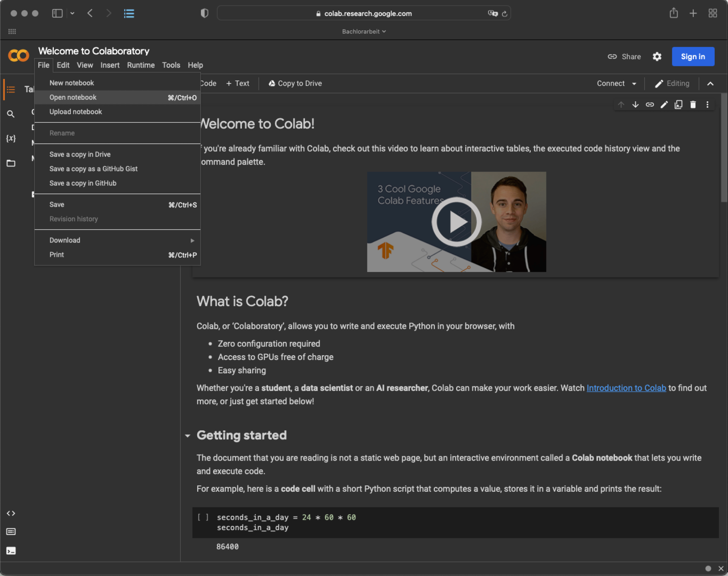Open new Safari tab plus icon
Image resolution: width=728 pixels, height=576 pixels.
click(x=693, y=13)
